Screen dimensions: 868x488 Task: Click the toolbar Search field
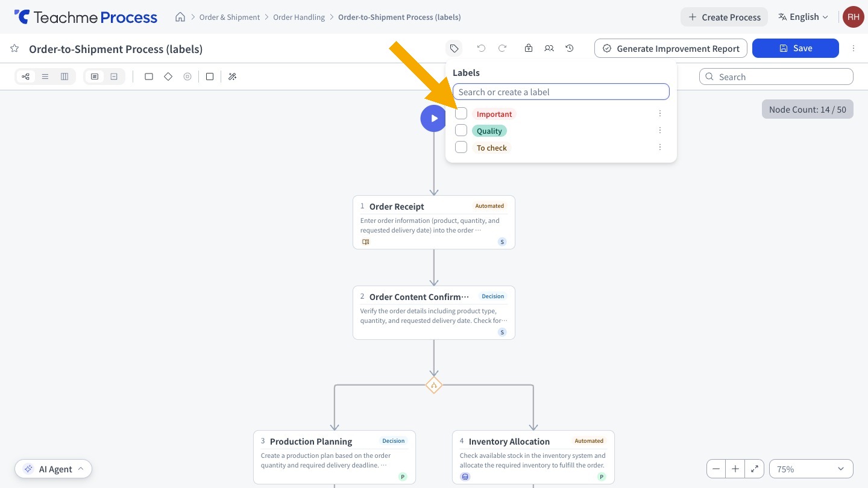click(x=776, y=77)
